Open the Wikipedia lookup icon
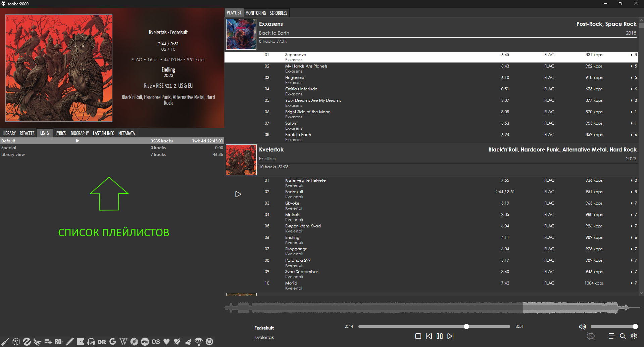 (x=123, y=342)
